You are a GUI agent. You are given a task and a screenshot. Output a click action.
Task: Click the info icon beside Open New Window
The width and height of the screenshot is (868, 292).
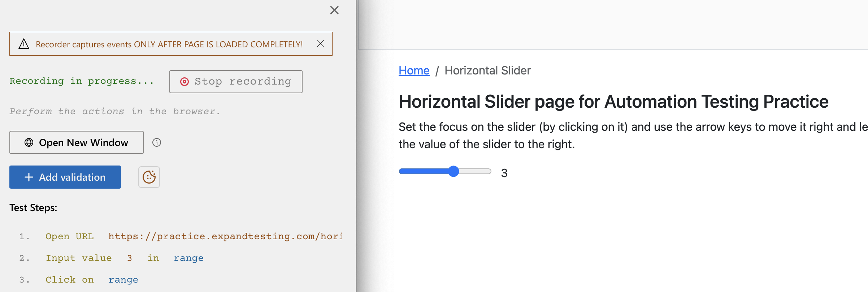(156, 142)
